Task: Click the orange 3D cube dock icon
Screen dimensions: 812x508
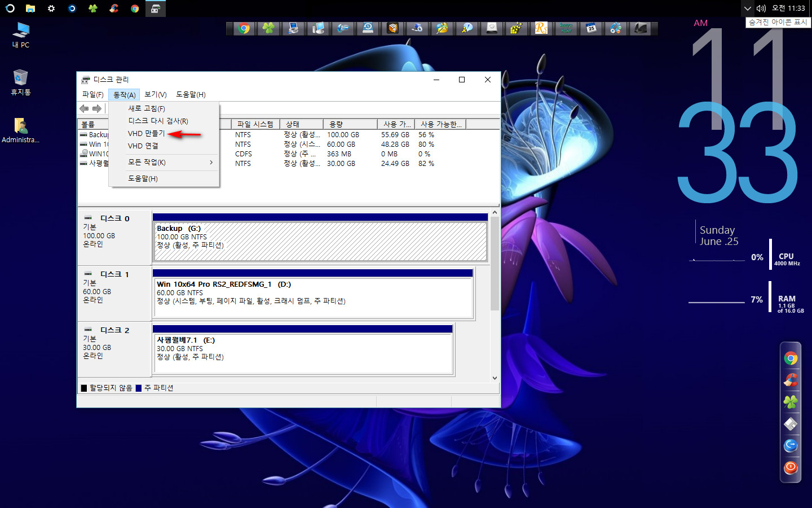Action: pyautogui.click(x=392, y=28)
